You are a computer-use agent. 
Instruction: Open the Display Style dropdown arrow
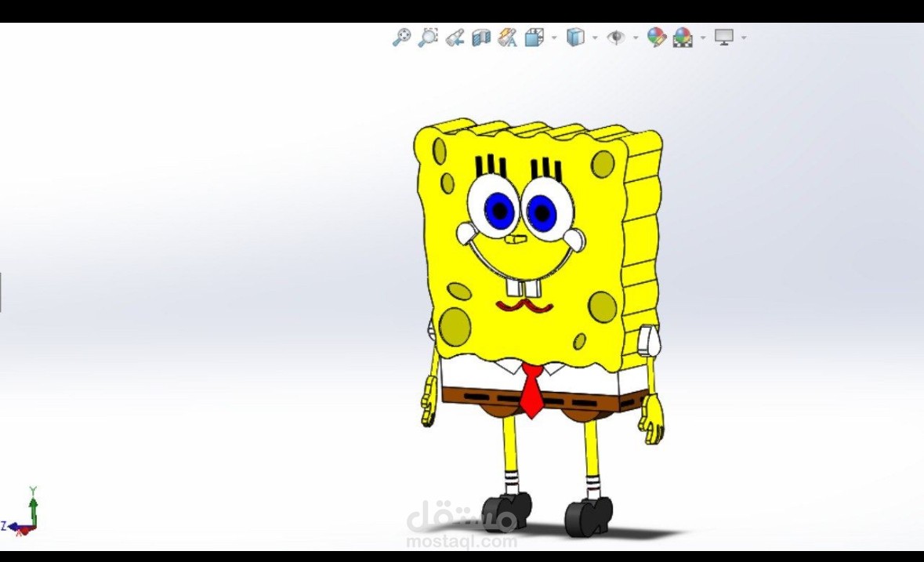(x=595, y=38)
